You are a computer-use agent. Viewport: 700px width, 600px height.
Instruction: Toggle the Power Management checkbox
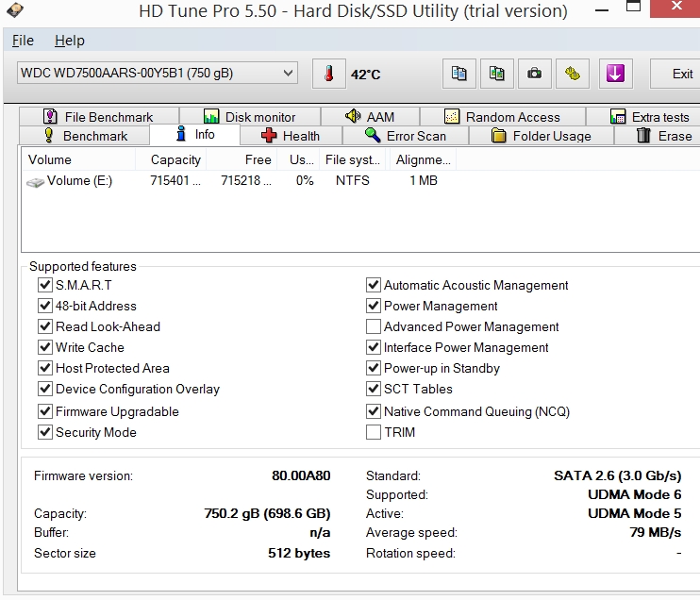point(374,306)
